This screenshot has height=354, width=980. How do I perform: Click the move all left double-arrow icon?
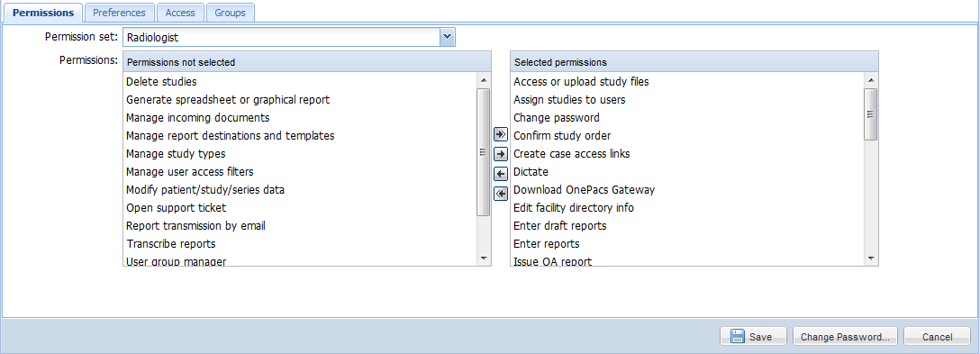tap(501, 194)
